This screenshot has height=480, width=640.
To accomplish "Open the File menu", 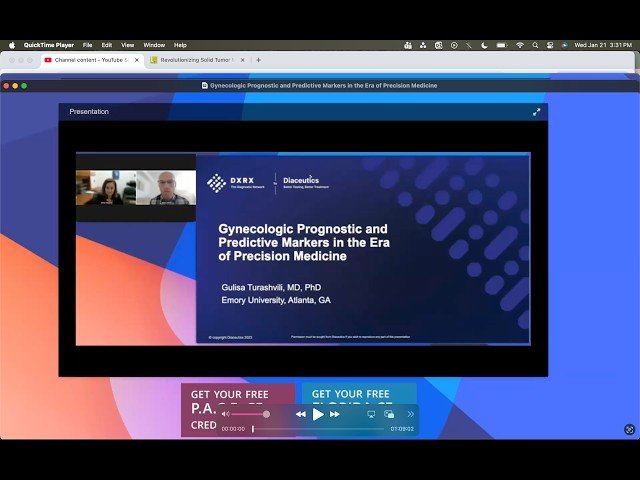I will [x=87, y=45].
